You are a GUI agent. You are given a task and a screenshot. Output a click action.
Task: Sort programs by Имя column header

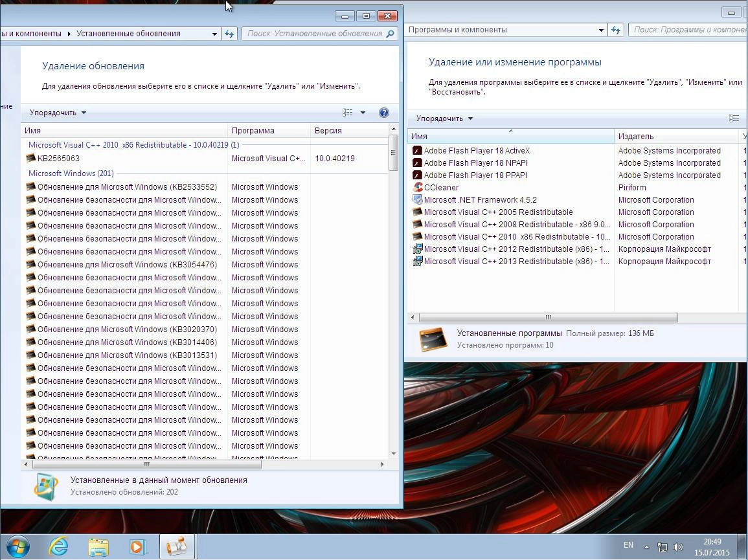[511, 137]
